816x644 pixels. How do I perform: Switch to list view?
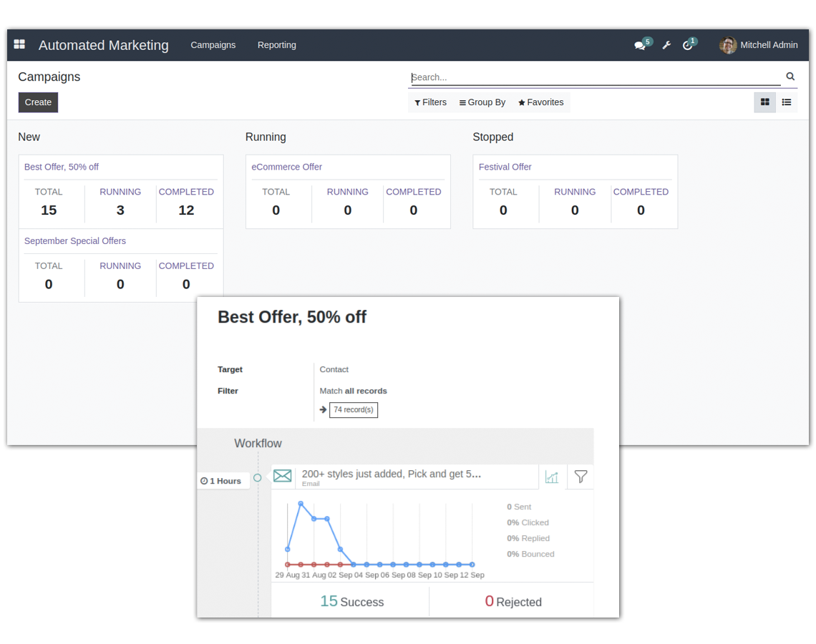click(x=787, y=102)
